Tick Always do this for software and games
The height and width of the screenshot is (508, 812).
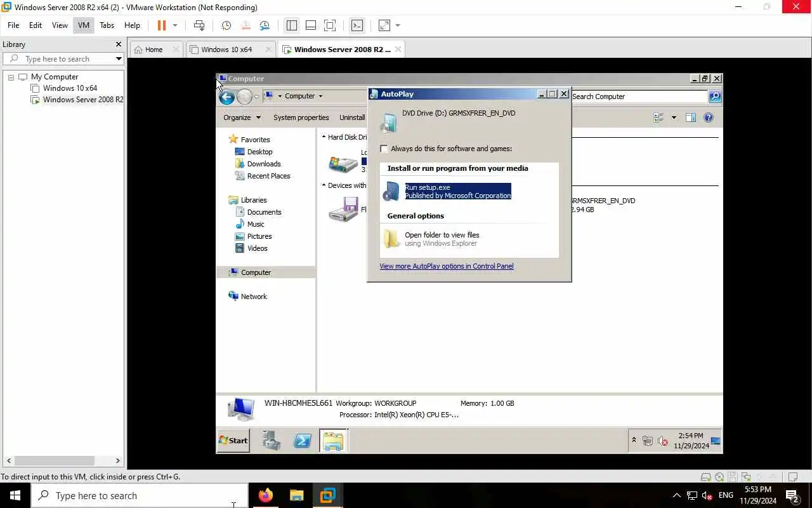click(x=384, y=149)
